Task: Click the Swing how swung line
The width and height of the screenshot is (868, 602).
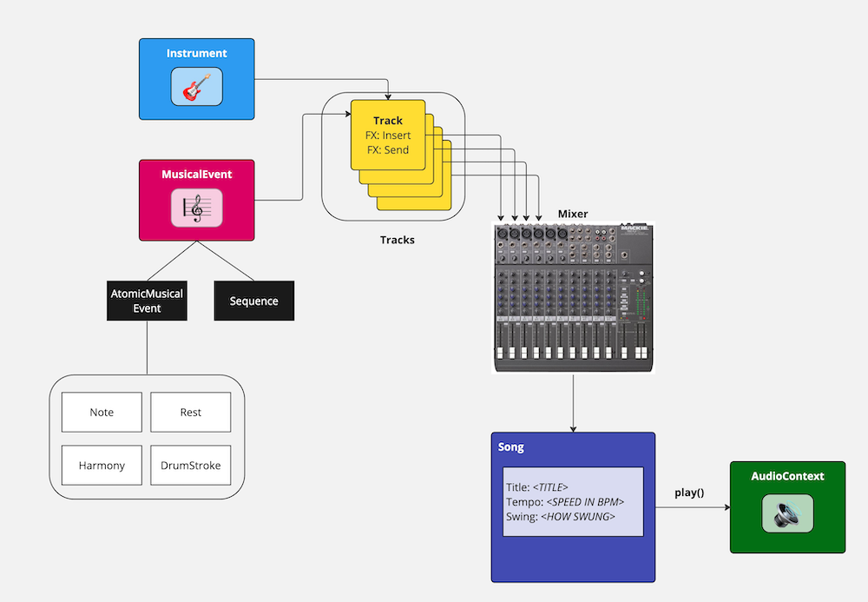Action: (560, 516)
